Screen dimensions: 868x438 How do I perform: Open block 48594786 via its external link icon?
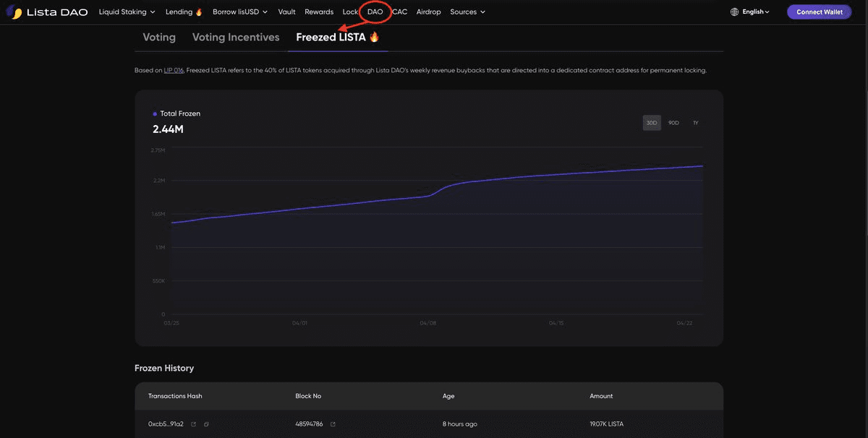pyautogui.click(x=331, y=424)
